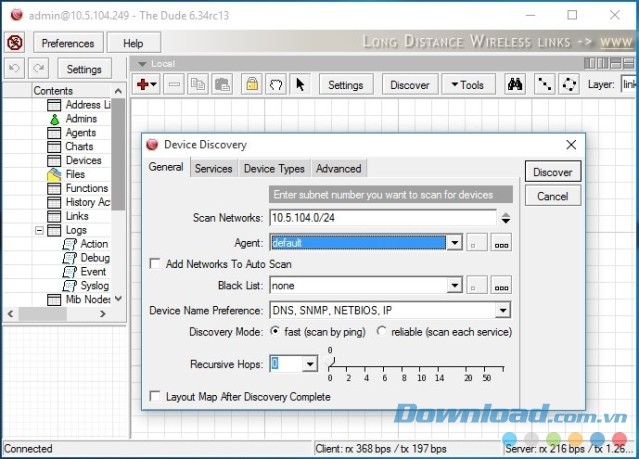Viewport: 639px width, 459px height.
Task: Open the Files folder in Contents
Action: click(75, 174)
